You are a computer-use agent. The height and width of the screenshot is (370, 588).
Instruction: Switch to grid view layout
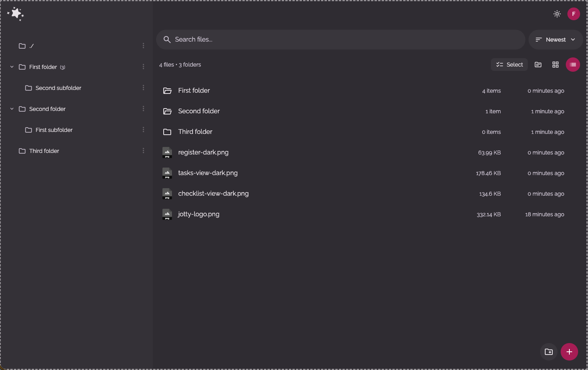click(555, 65)
